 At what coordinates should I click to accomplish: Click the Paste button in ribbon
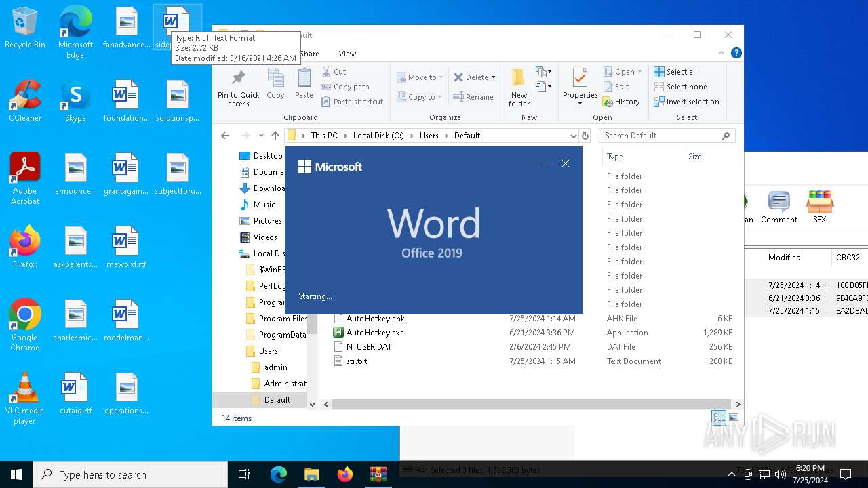coord(304,84)
